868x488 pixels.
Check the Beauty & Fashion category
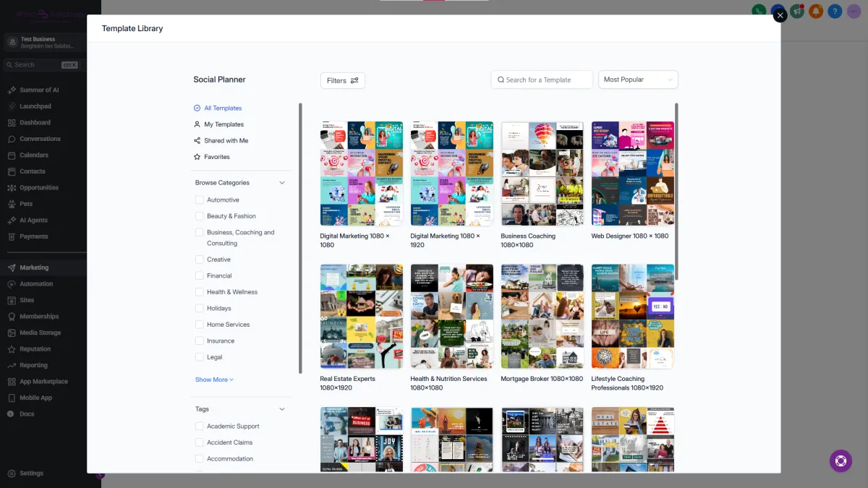coord(200,216)
